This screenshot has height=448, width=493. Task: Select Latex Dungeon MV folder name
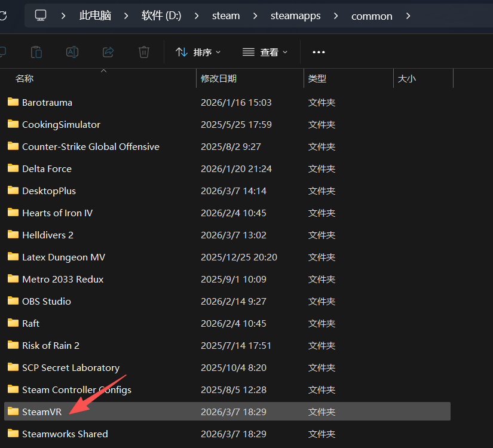63,257
